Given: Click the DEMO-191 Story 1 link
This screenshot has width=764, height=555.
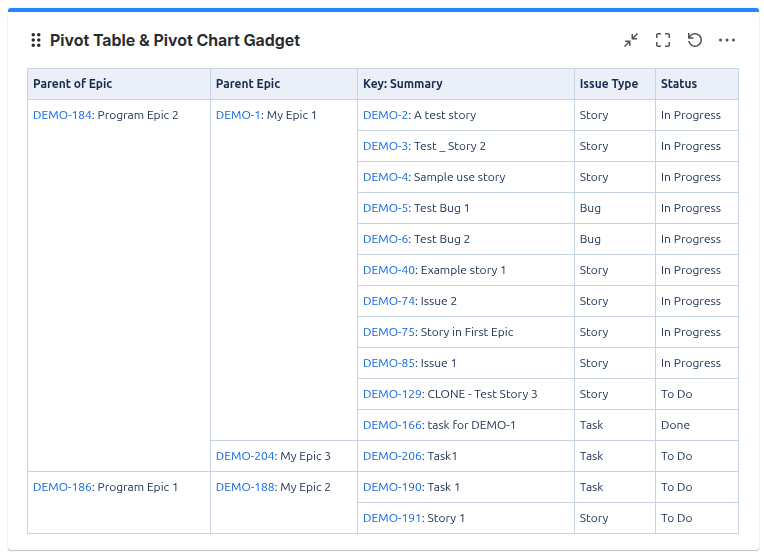Looking at the screenshot, I should pos(392,518).
